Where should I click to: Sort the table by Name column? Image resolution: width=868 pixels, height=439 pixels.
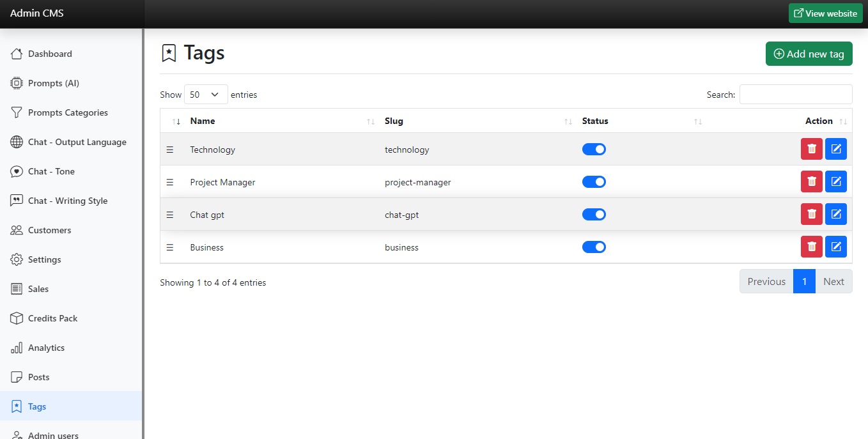pyautogui.click(x=203, y=121)
